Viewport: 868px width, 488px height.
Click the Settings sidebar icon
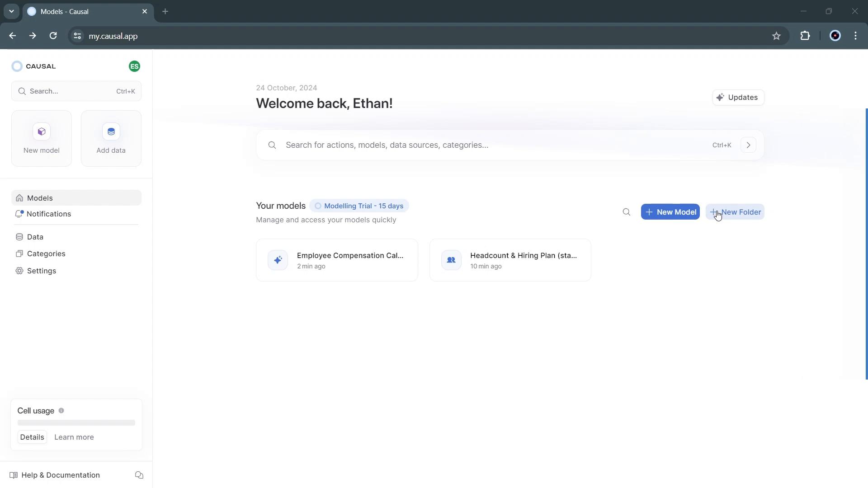tap(20, 271)
